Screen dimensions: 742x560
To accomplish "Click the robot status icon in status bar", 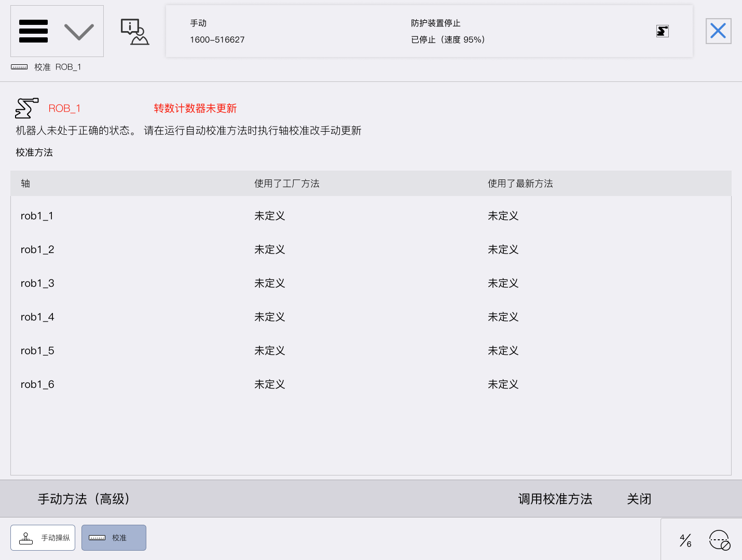I will click(x=662, y=31).
